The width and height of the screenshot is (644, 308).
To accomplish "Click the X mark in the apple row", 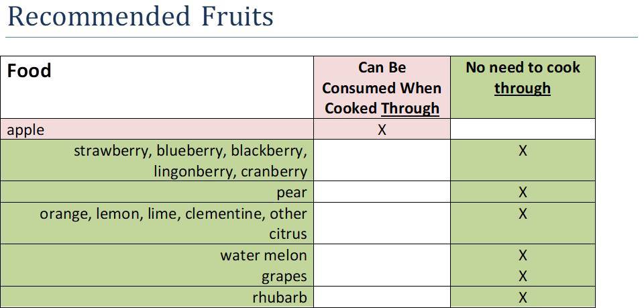I will [382, 130].
